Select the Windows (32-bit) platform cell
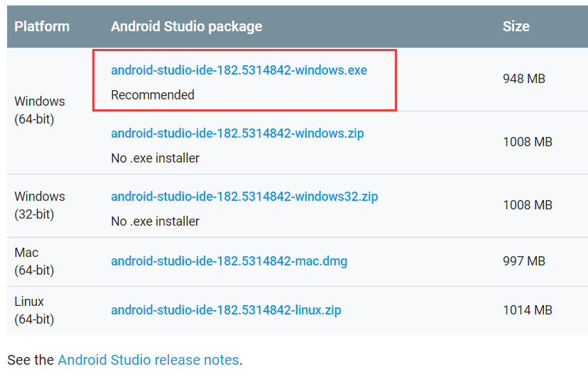The width and height of the screenshot is (588, 379). pyautogui.click(x=40, y=205)
